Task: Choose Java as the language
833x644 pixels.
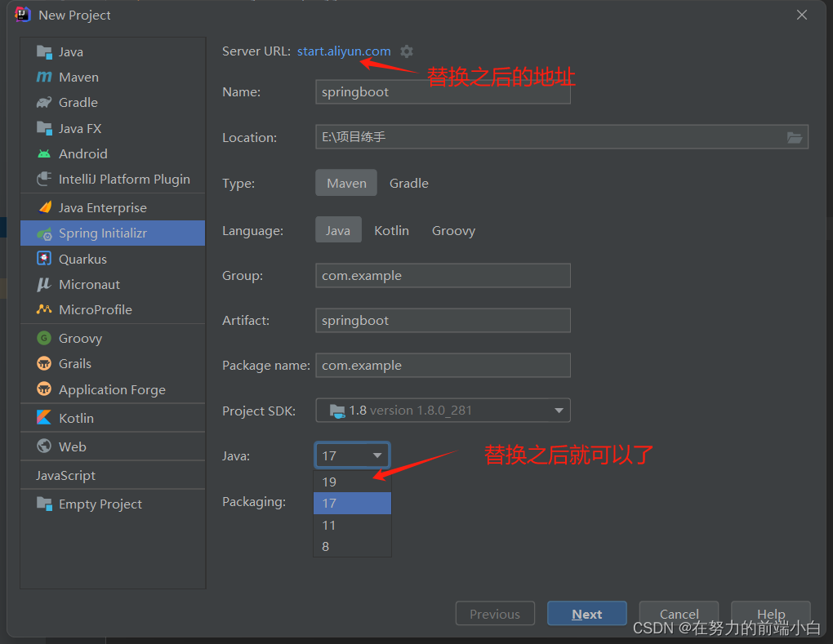Action: tap(338, 230)
